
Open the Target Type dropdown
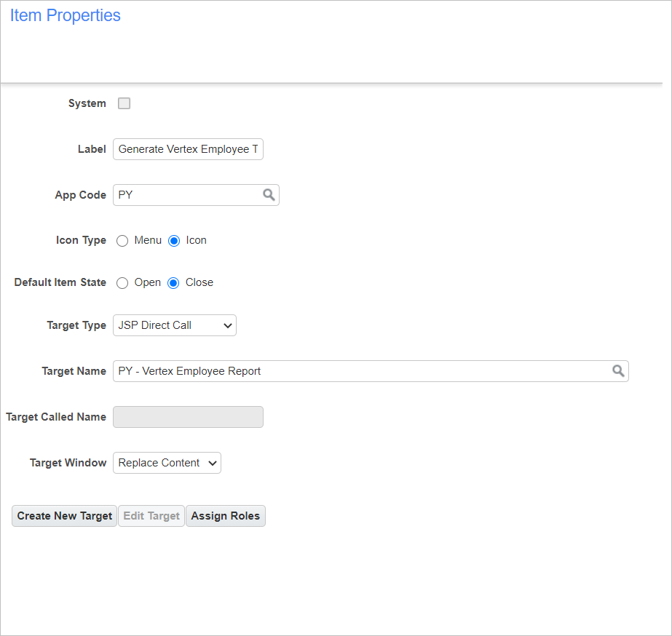pyautogui.click(x=175, y=325)
